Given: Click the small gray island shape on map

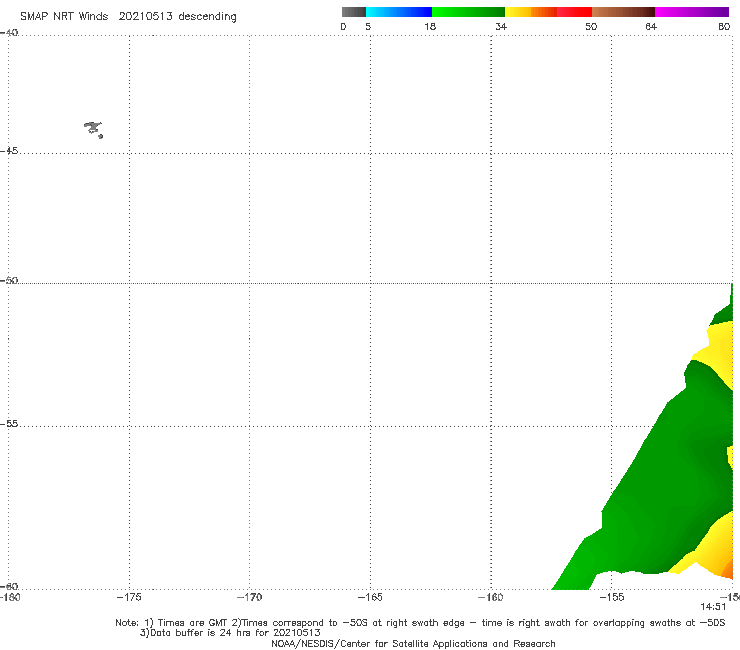Looking at the screenshot, I should coord(93,129).
